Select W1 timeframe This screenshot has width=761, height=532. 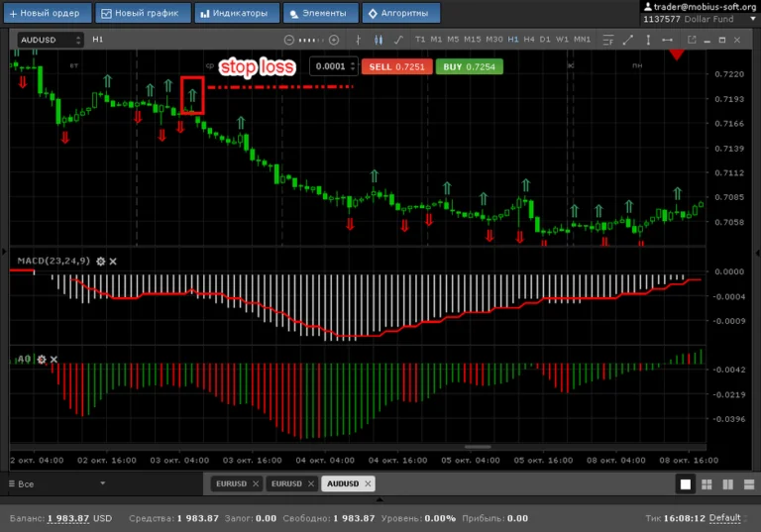point(562,40)
